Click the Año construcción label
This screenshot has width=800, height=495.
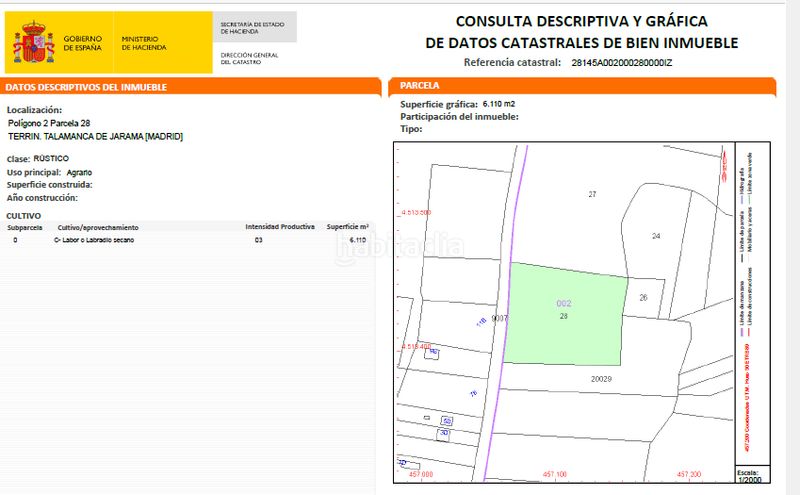point(42,197)
